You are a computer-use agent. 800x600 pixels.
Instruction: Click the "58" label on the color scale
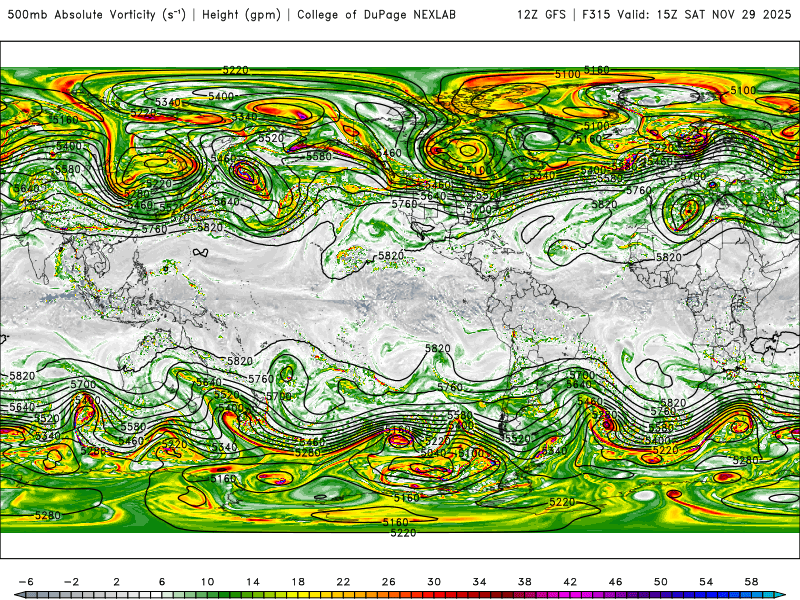tap(752, 582)
